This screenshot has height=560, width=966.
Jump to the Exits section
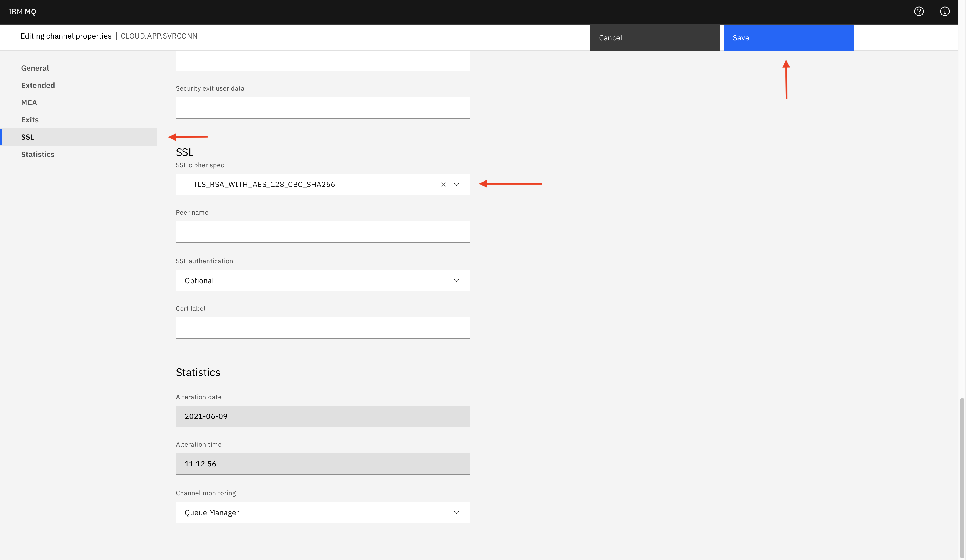(30, 119)
